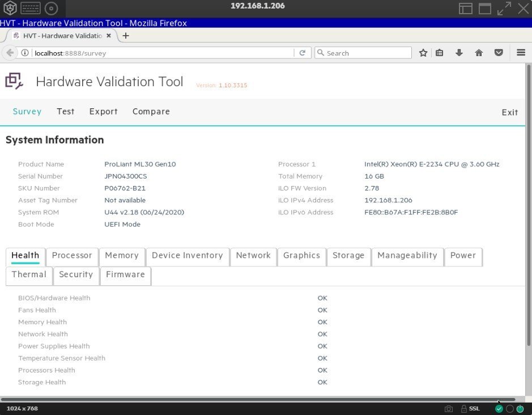The image size is (532, 415).
Task: Click the Exit link
Action: (509, 112)
